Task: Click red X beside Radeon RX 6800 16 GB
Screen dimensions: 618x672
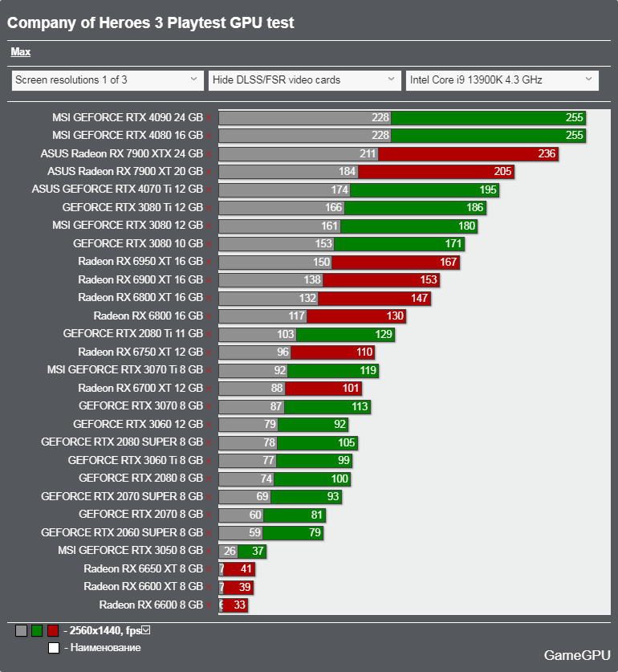Action: (209, 316)
